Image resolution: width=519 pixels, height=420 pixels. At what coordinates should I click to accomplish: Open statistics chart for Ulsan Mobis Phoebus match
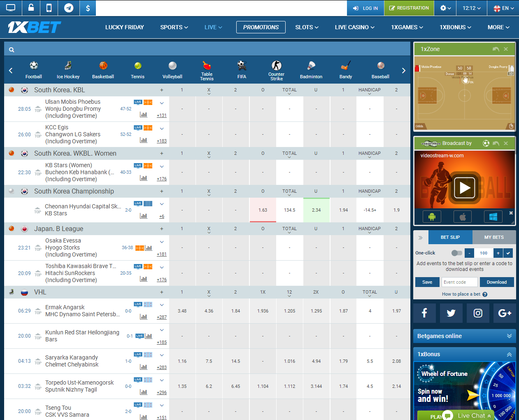coord(144,114)
